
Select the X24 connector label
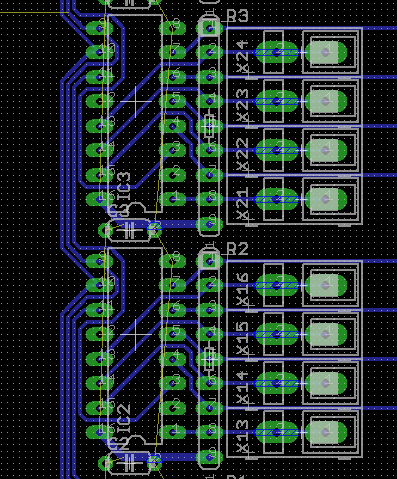click(x=243, y=57)
